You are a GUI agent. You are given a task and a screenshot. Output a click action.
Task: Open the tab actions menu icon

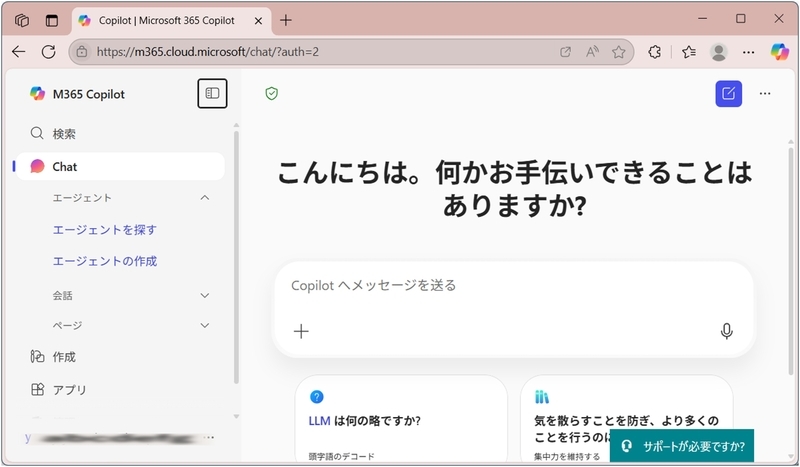(x=52, y=20)
